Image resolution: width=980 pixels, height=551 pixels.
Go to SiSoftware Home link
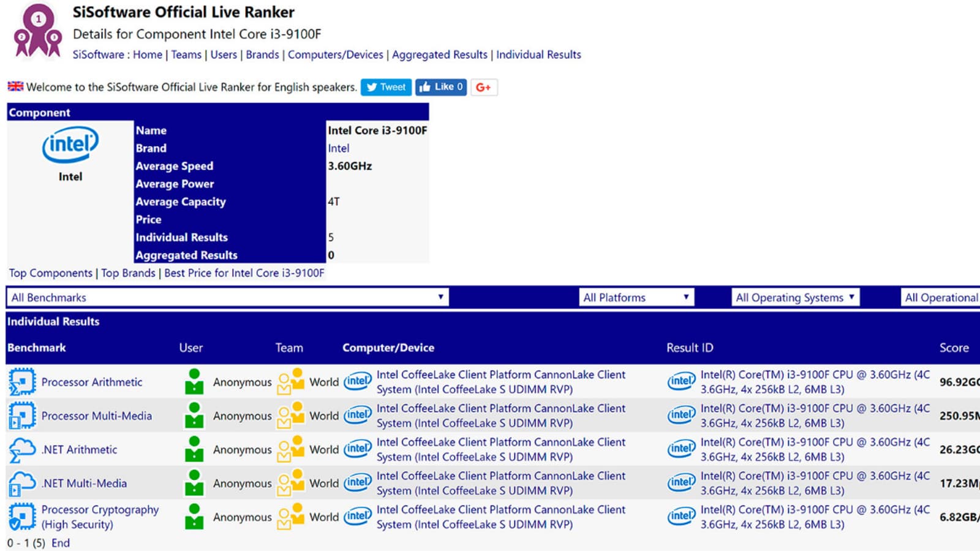[148, 54]
